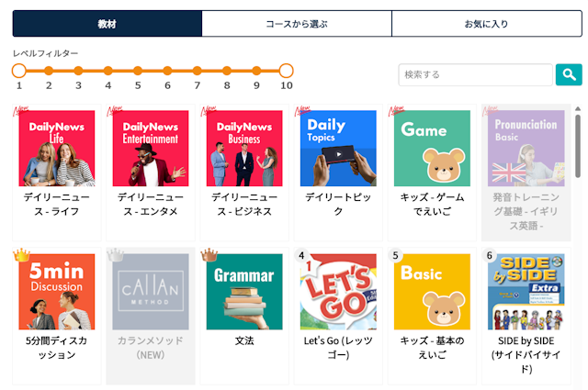
Task: Switch to the お気に入り tab
Action: click(486, 24)
